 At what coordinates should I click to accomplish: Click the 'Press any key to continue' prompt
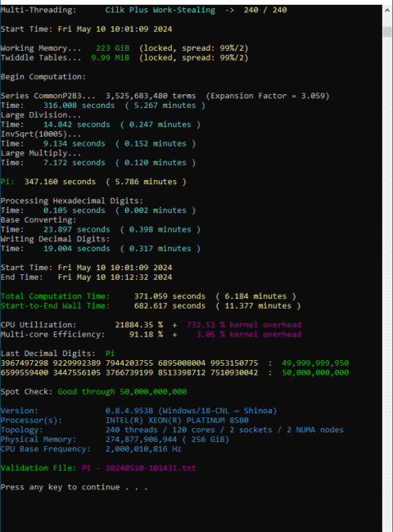pyautogui.click(x=74, y=487)
